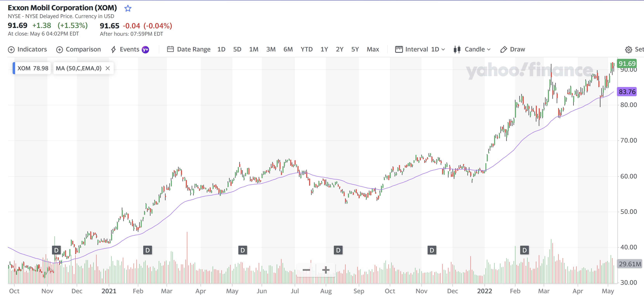
Task: Activate the Draw tool
Action: tap(512, 49)
